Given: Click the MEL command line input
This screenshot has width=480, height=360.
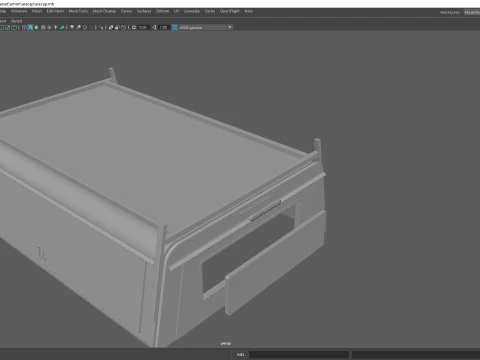Looking at the screenshot, I should click(x=299, y=354).
